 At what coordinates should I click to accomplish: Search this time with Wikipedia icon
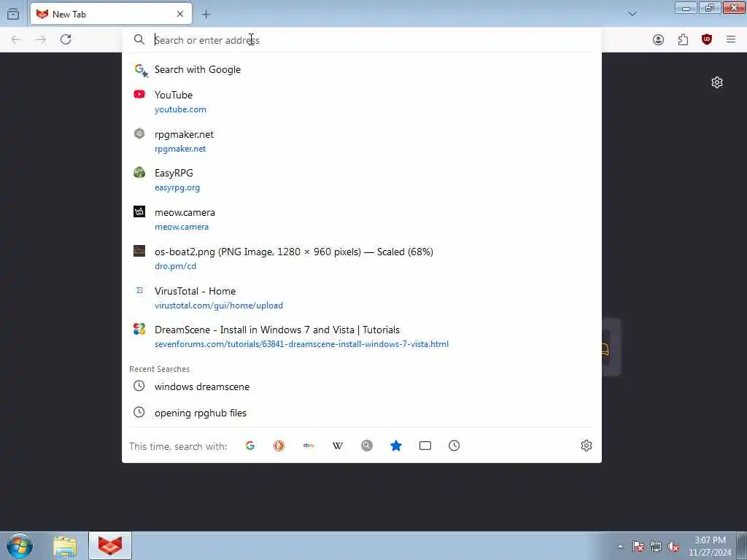(338, 446)
